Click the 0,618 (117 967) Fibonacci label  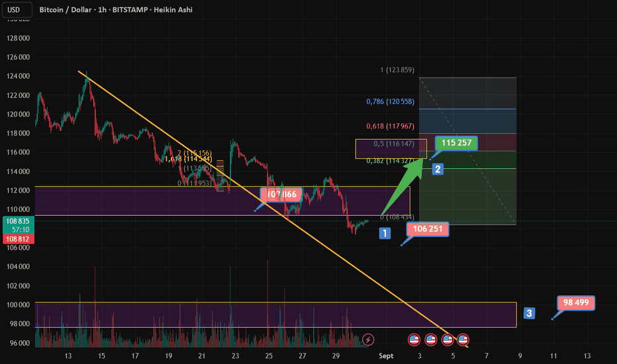[x=390, y=126]
